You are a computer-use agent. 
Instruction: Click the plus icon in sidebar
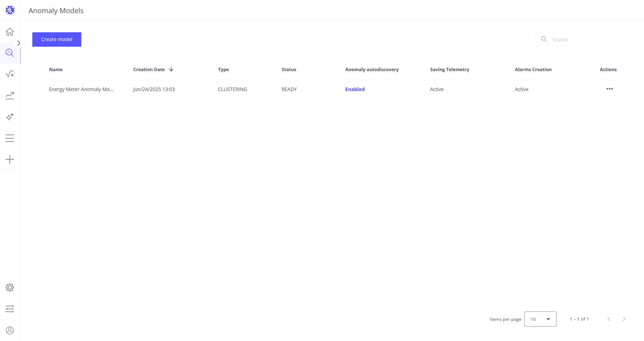point(10,159)
